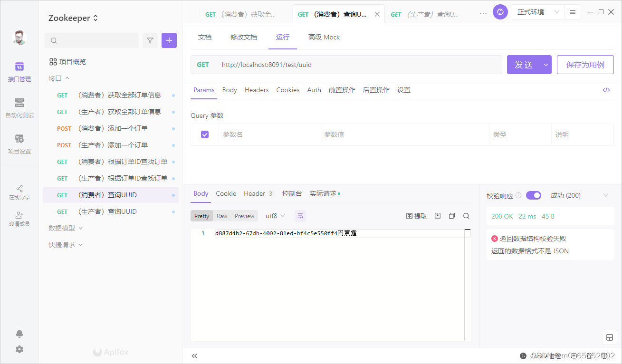
Task: Expand 快捷请求 section
Action: click(x=66, y=245)
